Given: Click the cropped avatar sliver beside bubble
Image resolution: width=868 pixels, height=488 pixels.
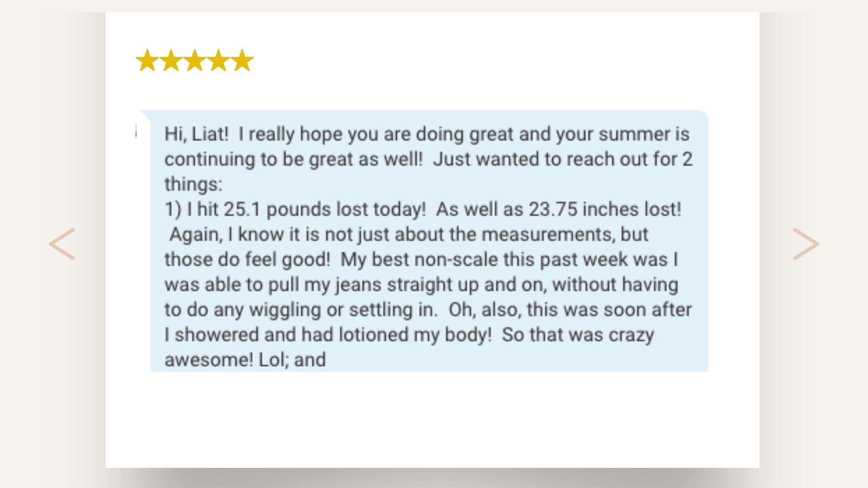Looking at the screenshot, I should (x=136, y=132).
